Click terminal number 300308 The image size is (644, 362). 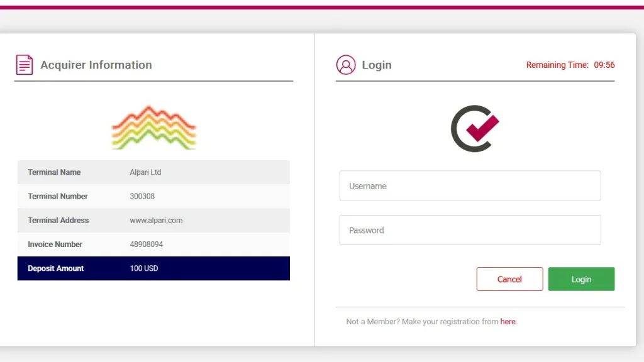(x=142, y=196)
